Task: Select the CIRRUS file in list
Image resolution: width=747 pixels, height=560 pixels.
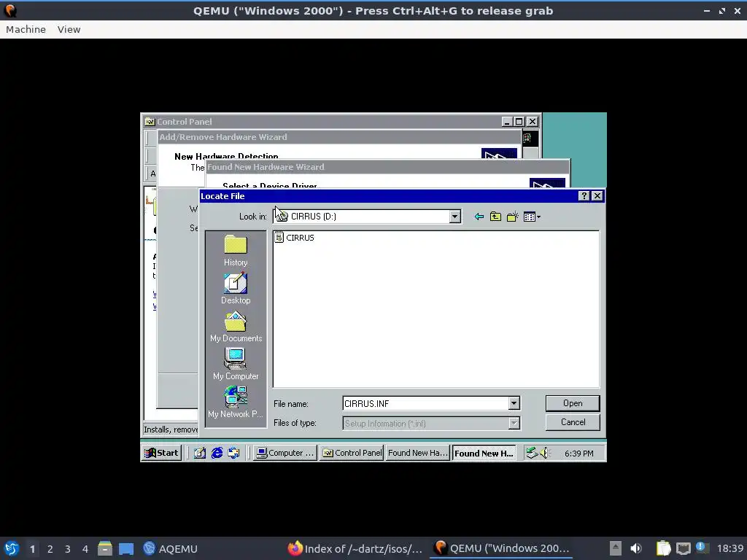Action: 295,238
